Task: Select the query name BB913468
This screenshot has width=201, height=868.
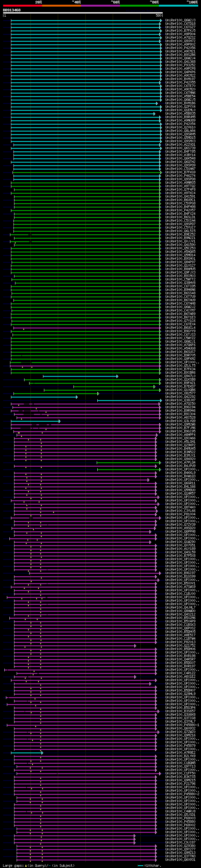Action: [x=12, y=10]
